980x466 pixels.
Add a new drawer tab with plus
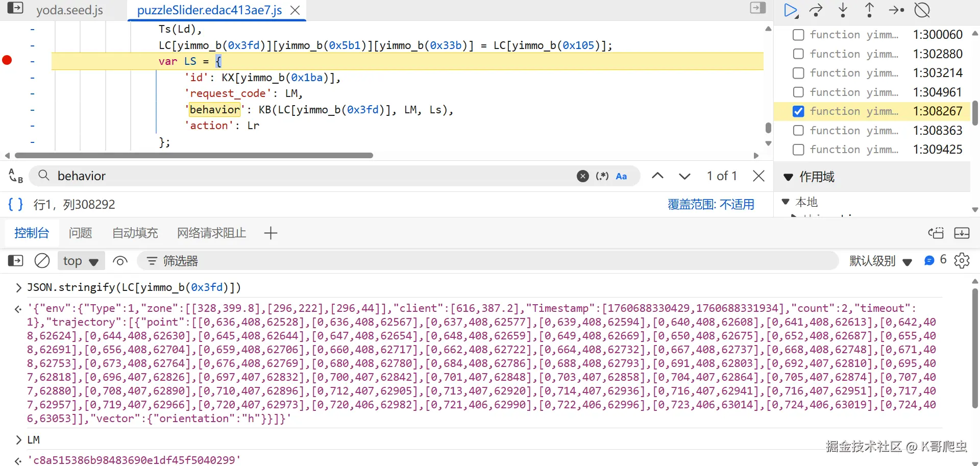tap(271, 233)
